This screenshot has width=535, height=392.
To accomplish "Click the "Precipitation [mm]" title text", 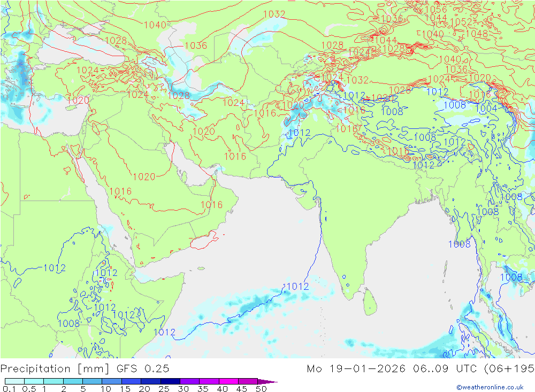I will 55,369.
